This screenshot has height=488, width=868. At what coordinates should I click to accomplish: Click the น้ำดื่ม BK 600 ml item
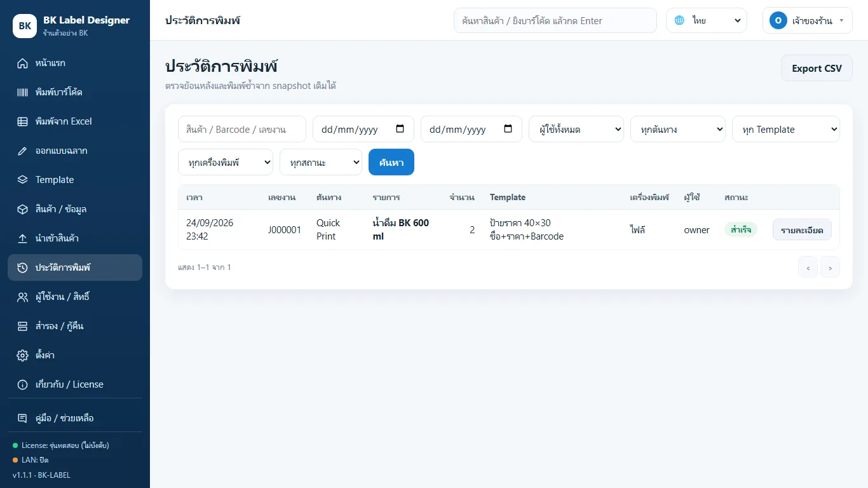click(x=401, y=229)
